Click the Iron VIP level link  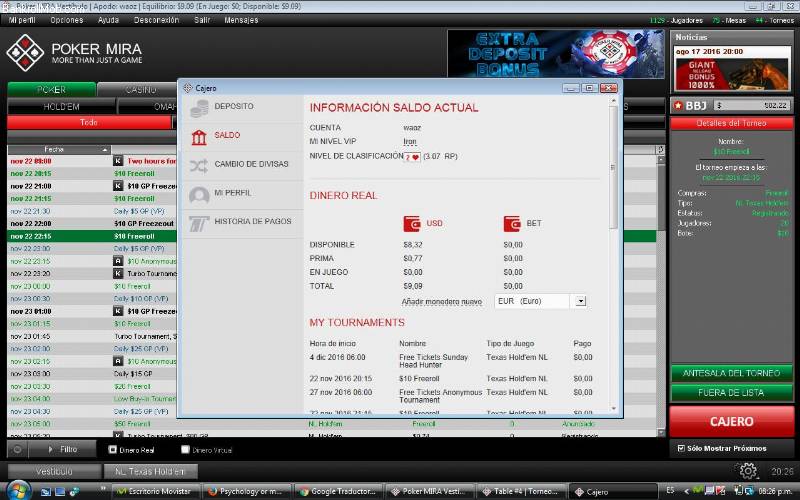(x=410, y=141)
